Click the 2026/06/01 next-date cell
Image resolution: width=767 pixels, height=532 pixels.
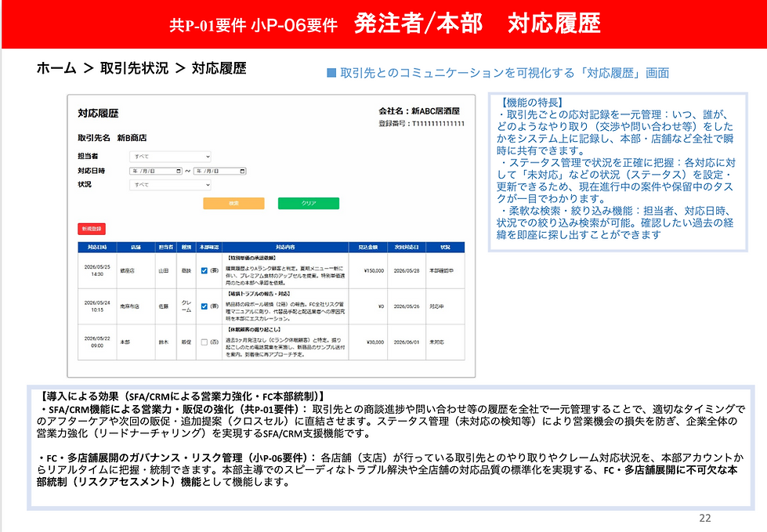(x=407, y=342)
